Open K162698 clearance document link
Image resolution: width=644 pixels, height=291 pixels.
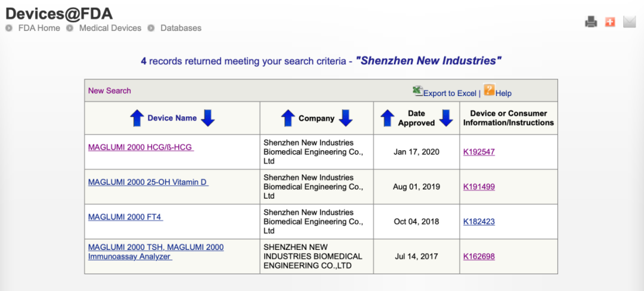479,257
